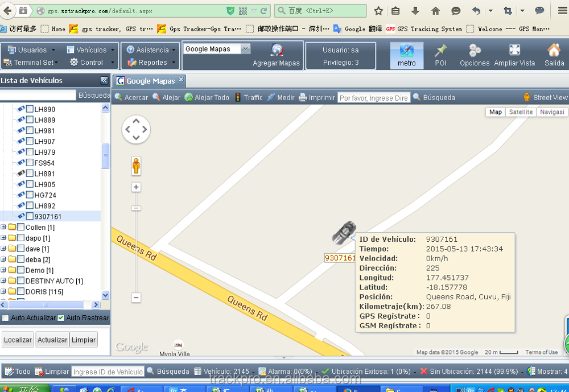This screenshot has width=569, height=392.
Task: Click the browser bookmark star icon
Action: (378, 11)
